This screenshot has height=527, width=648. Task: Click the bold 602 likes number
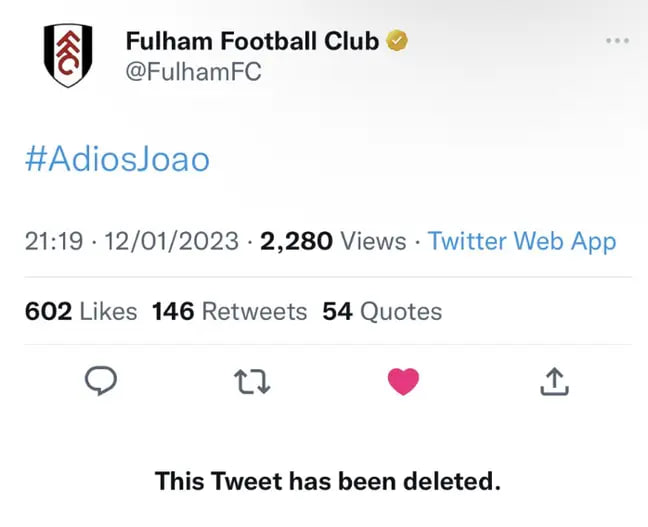(x=47, y=311)
